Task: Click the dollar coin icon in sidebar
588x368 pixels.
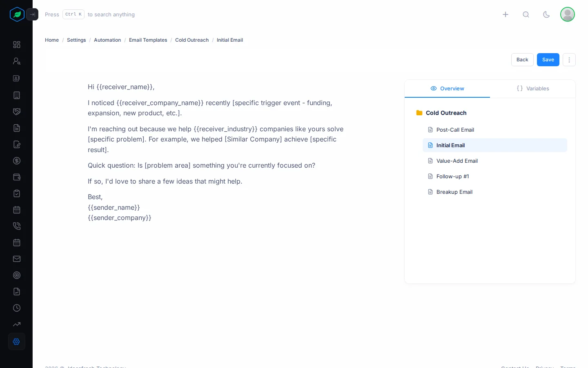Action: [x=17, y=161]
